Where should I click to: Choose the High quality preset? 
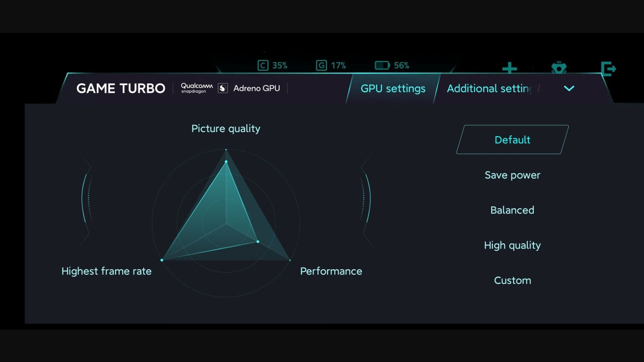pos(513,245)
